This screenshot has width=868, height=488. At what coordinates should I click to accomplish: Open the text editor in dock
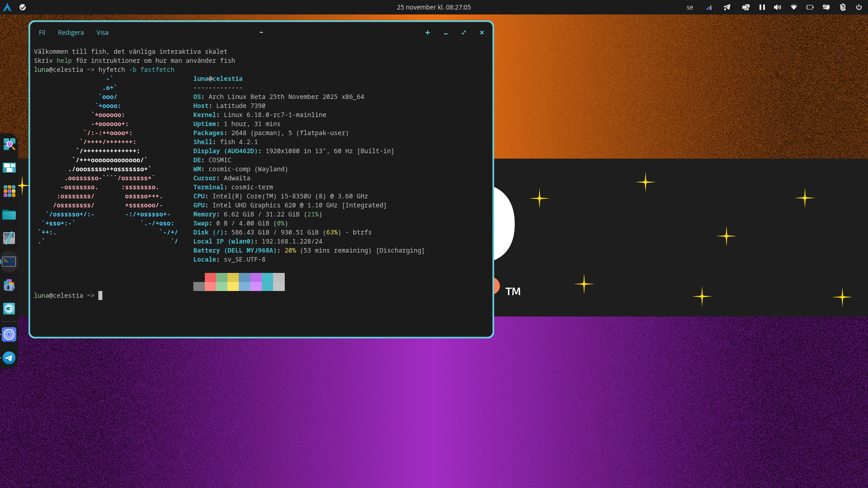[x=9, y=238]
